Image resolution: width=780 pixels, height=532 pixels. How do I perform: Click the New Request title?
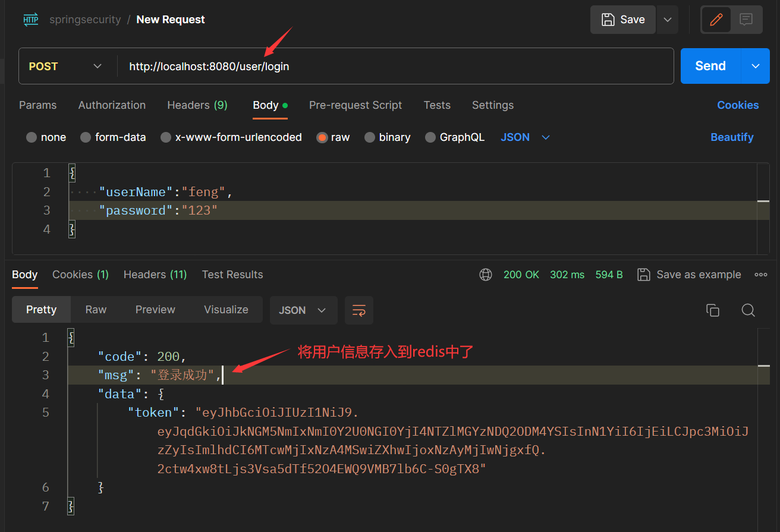pos(171,20)
